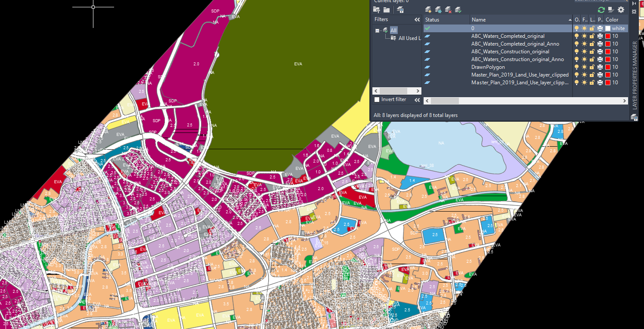Click EVA label in large olive-green polygon

click(298, 64)
